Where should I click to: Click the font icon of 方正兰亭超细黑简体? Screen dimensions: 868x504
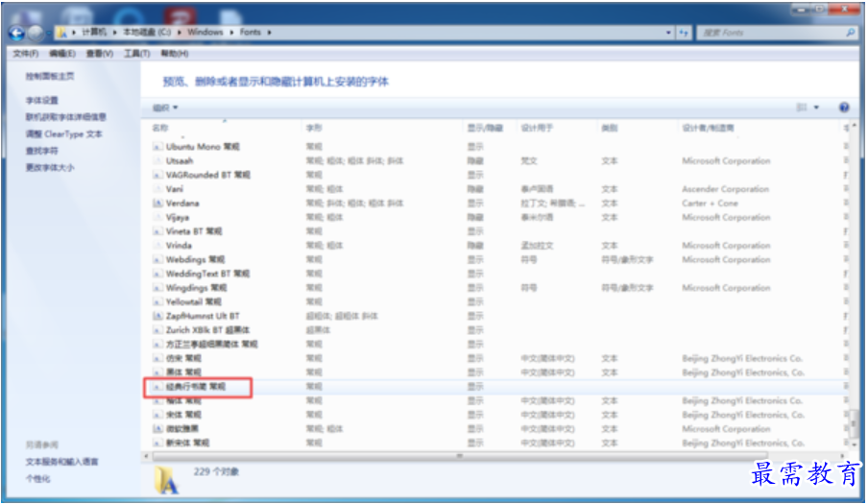pos(157,344)
